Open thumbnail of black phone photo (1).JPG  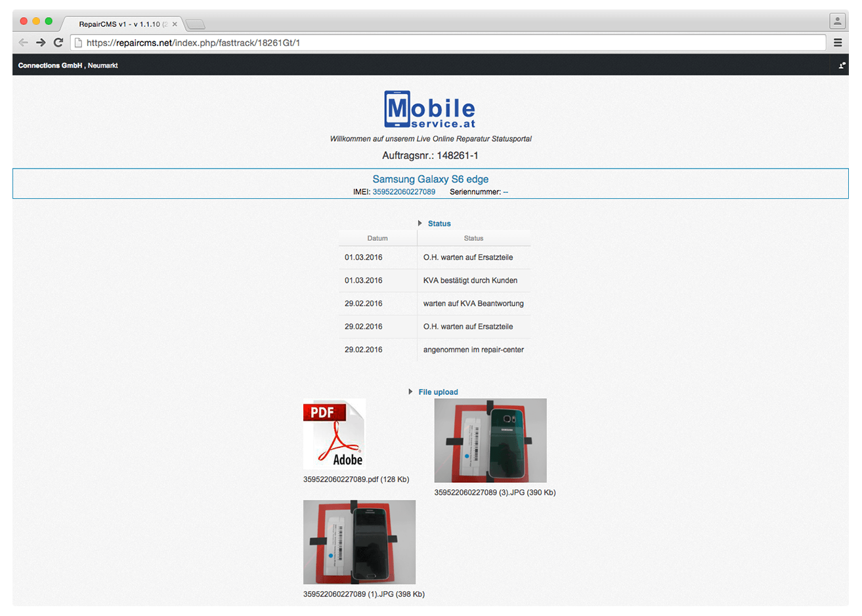[x=359, y=543]
